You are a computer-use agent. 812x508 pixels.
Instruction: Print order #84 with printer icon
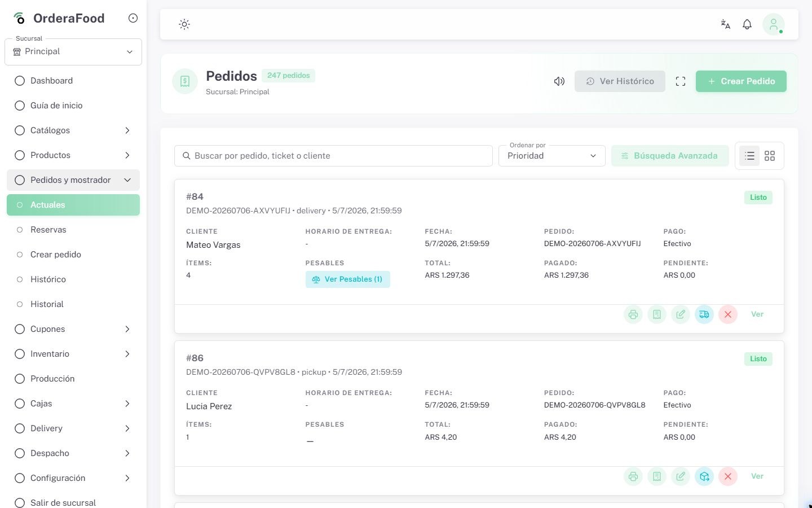(633, 314)
